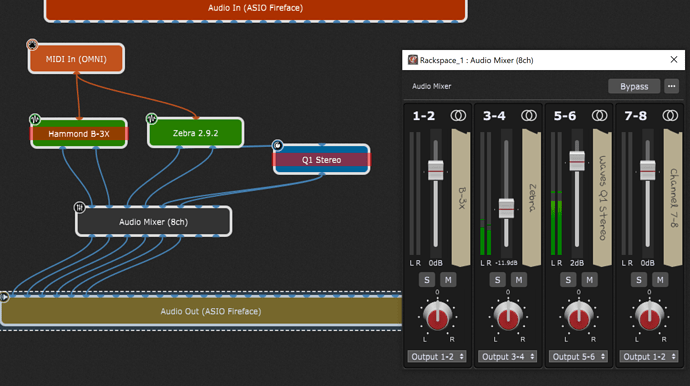Mute channel 5-6
The height and width of the screenshot is (386, 690).
point(589,280)
